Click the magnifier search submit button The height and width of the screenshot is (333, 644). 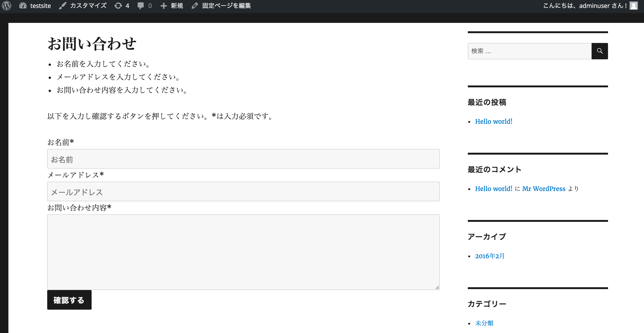600,51
